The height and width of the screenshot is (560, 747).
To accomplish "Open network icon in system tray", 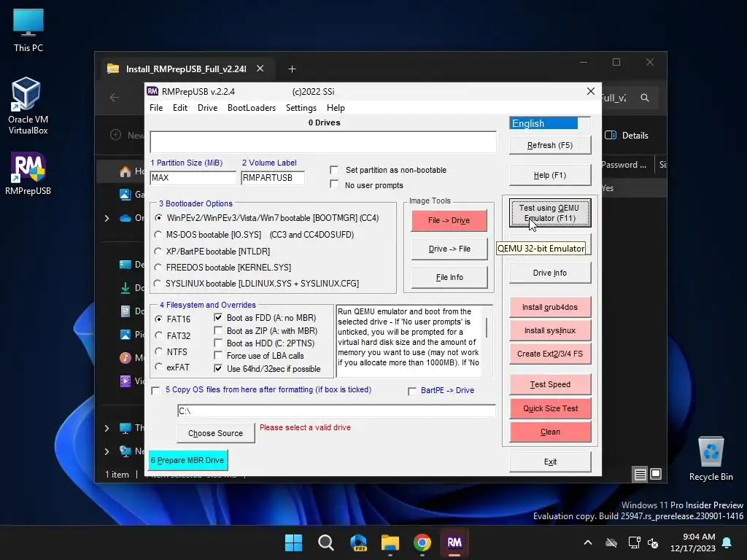I will pos(634,542).
